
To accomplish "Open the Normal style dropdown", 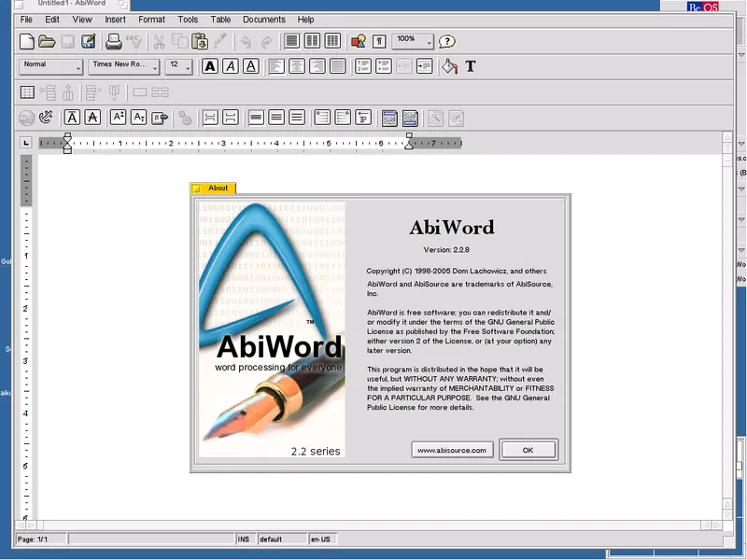I will pos(51,66).
